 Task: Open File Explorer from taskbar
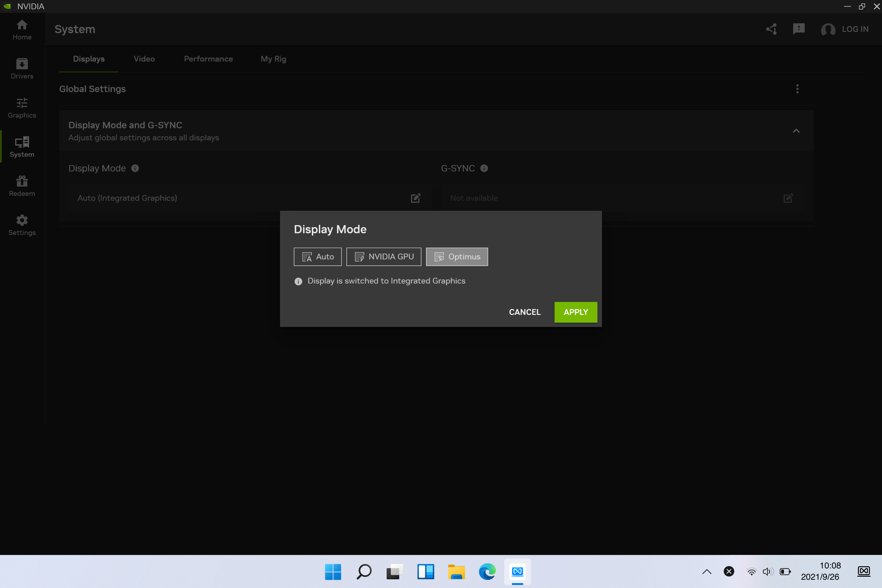pos(456,572)
